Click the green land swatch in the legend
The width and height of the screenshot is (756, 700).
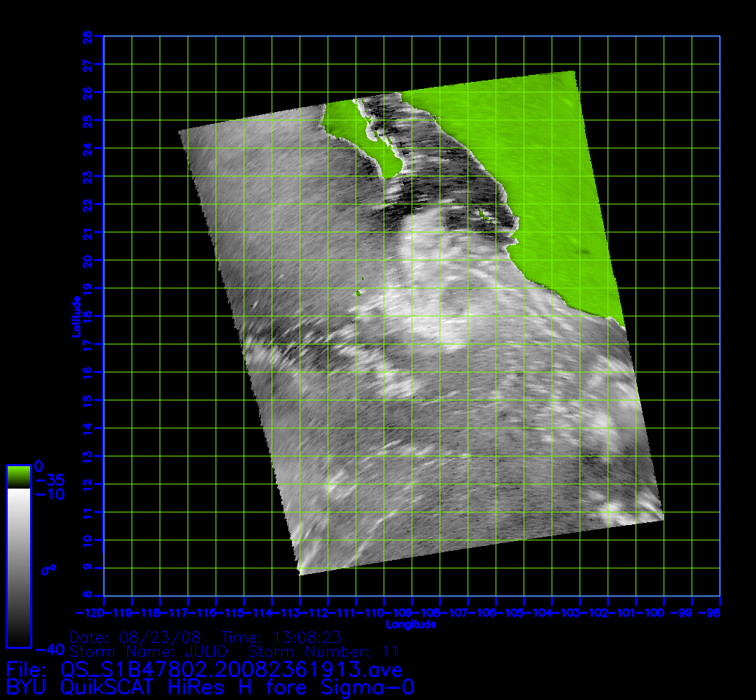(x=18, y=476)
